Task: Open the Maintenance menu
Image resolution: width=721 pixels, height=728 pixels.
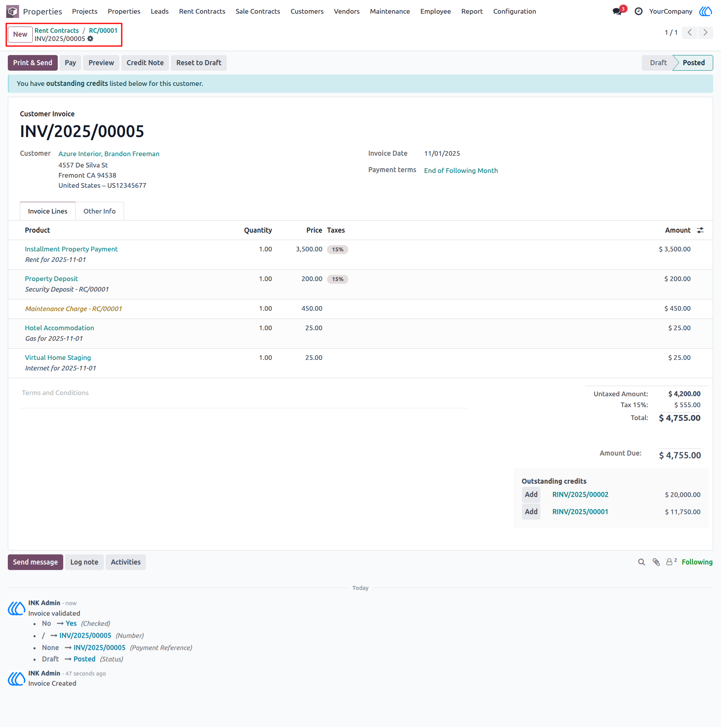Action: (x=390, y=11)
